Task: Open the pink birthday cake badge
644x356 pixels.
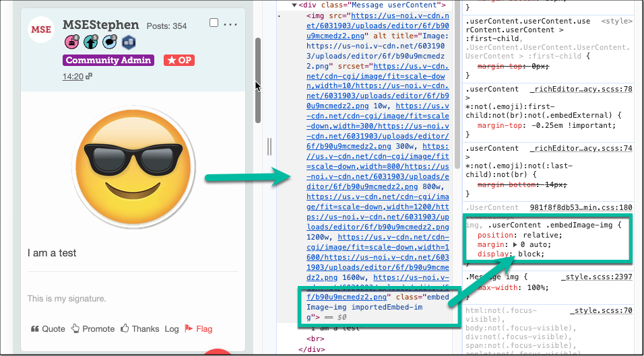Action: click(71, 42)
